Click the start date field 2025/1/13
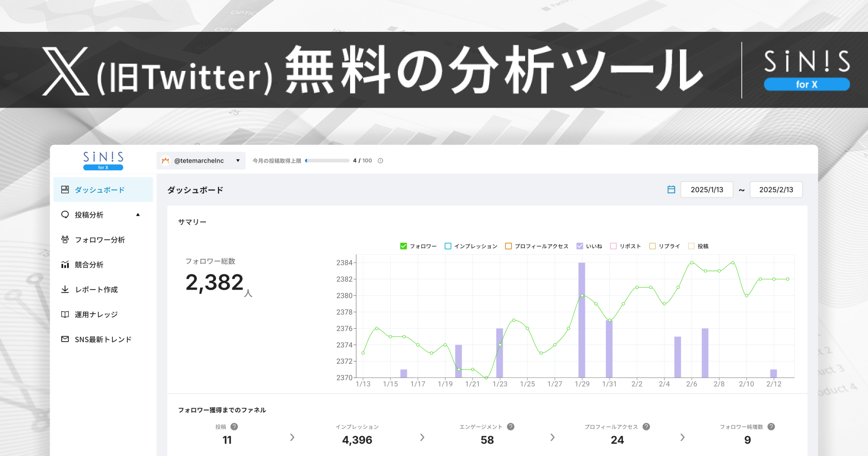The height and width of the screenshot is (456, 868). point(707,190)
